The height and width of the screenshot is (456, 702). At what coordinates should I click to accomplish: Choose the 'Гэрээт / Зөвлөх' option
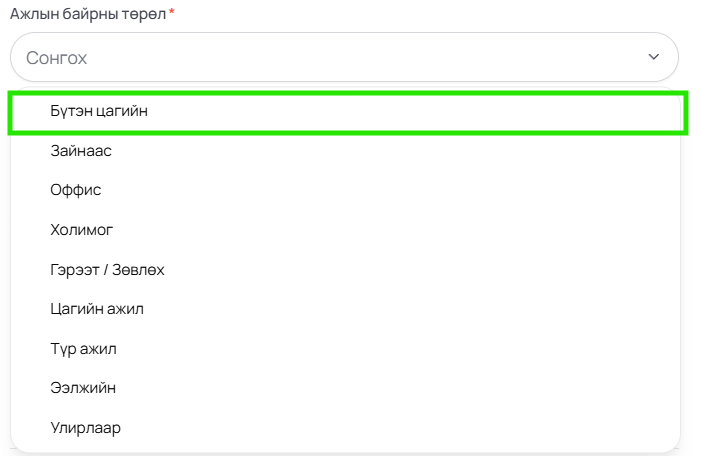[x=345, y=270]
